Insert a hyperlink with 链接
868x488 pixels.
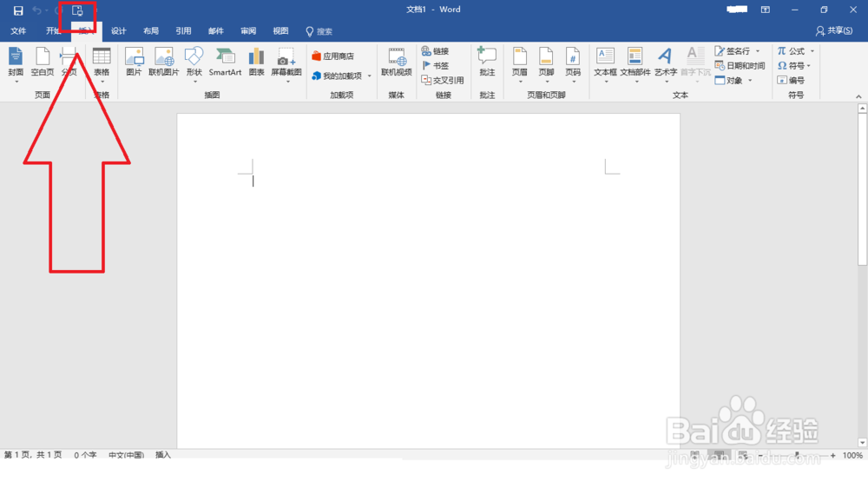435,51
